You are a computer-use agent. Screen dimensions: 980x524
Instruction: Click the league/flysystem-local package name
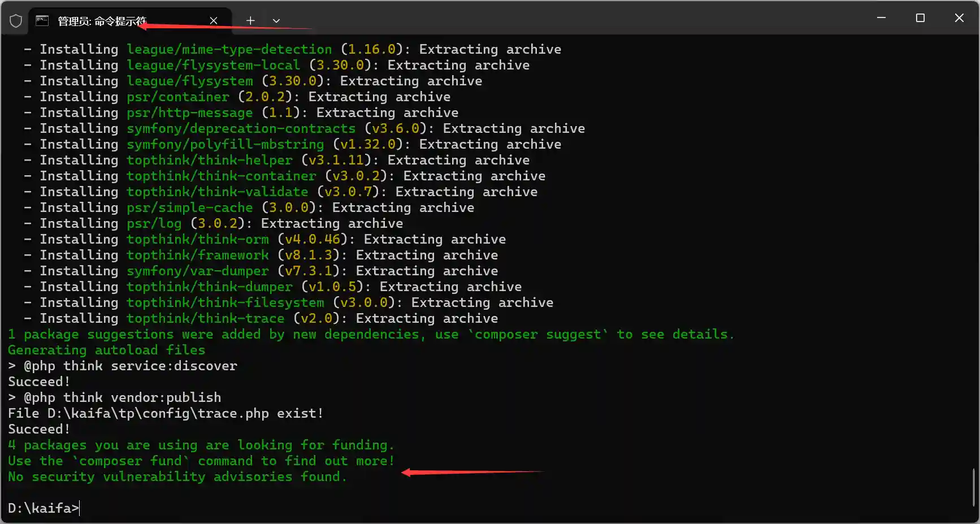click(213, 65)
